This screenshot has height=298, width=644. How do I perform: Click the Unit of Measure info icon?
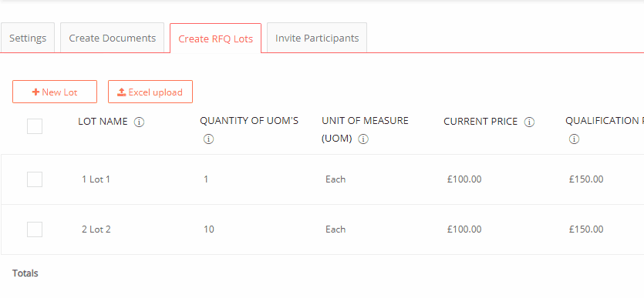pos(363,139)
